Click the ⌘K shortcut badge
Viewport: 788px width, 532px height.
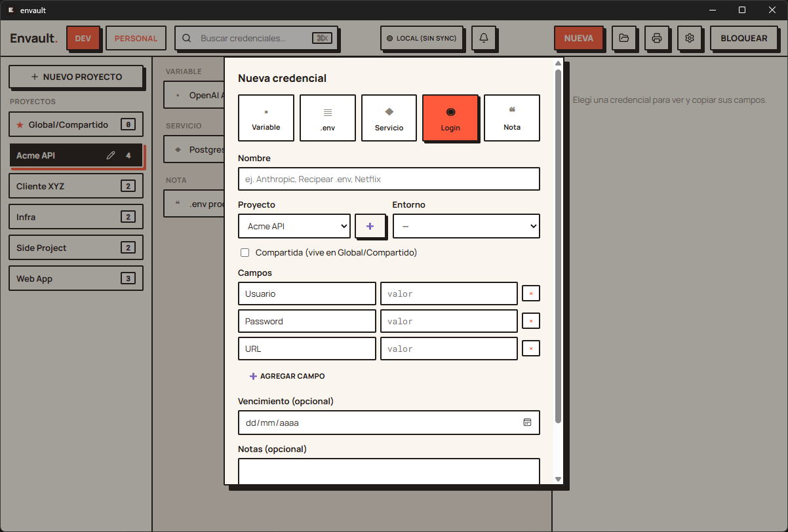tap(322, 38)
